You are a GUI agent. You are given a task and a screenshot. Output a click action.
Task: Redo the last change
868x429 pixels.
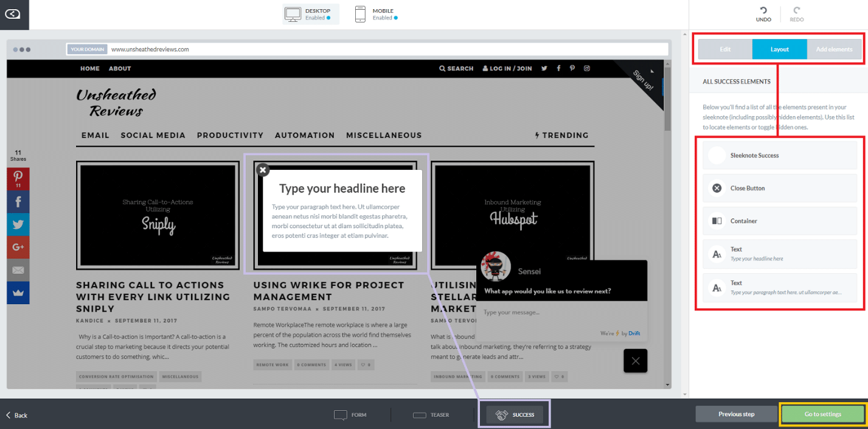coord(796,15)
